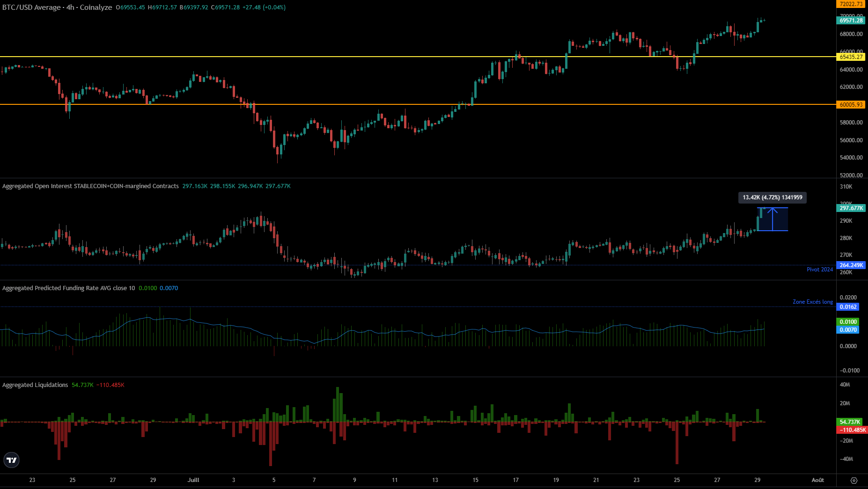Click the orange 72022.73 label on price axis
Screen dimensions: 868x489
tap(851, 4)
